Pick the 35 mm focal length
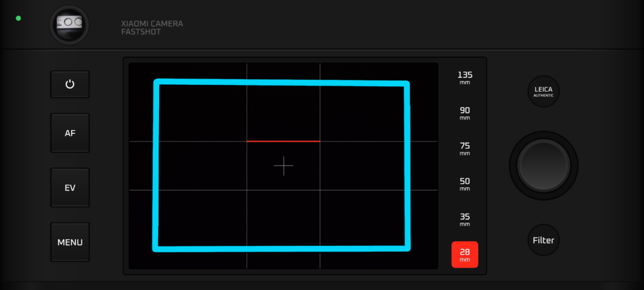644x290 pixels. coord(465,219)
